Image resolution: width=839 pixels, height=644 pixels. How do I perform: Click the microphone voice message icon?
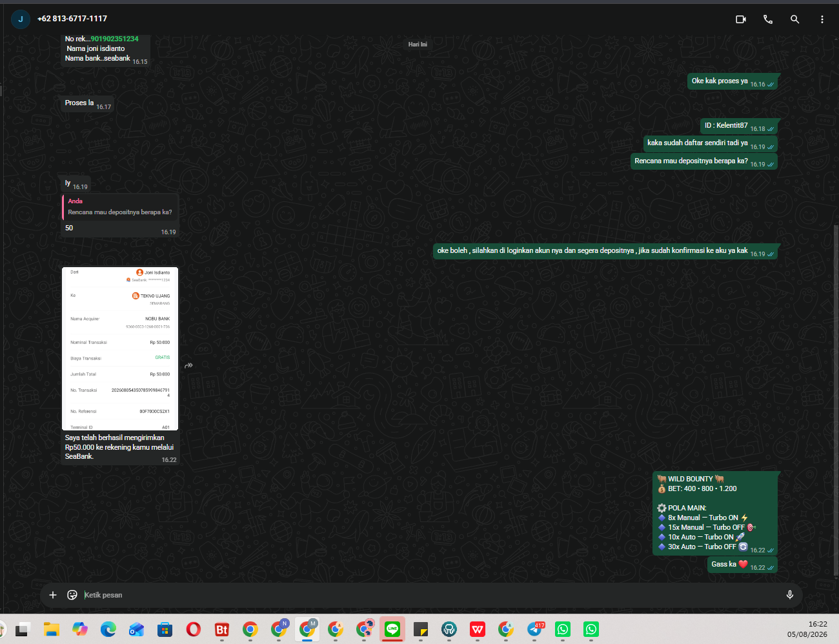(790, 595)
